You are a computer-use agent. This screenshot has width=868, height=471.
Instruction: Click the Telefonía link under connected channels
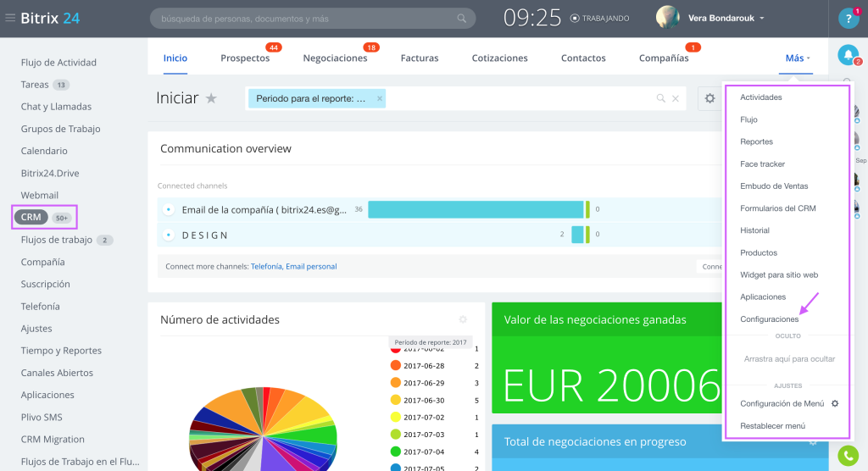[266, 266]
